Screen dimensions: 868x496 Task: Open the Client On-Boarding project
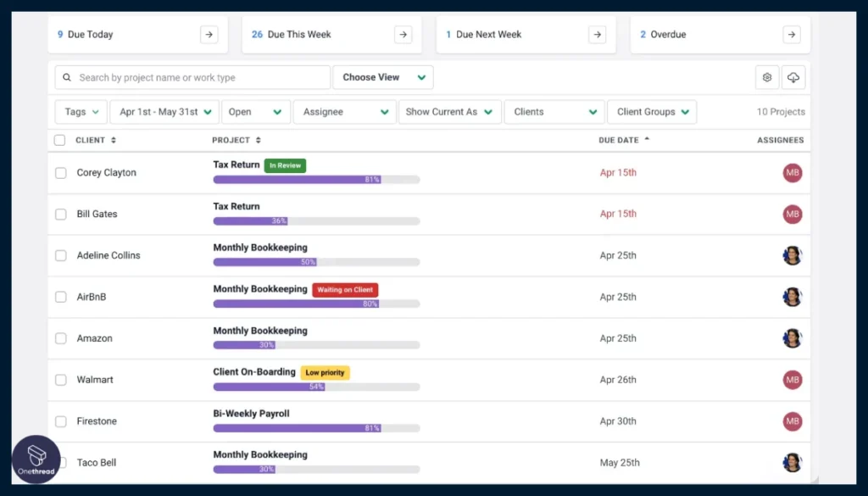coord(254,371)
